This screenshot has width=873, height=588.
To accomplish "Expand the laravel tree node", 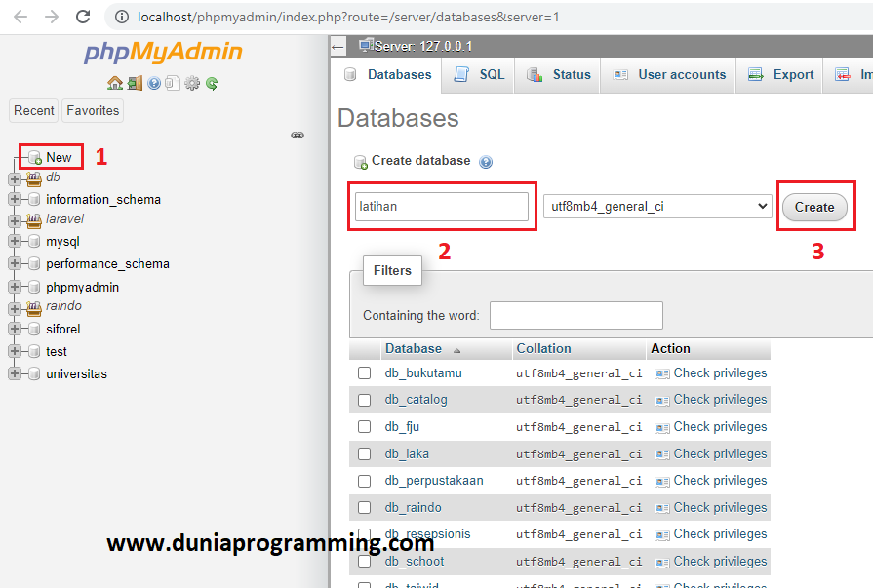I will click(15, 221).
